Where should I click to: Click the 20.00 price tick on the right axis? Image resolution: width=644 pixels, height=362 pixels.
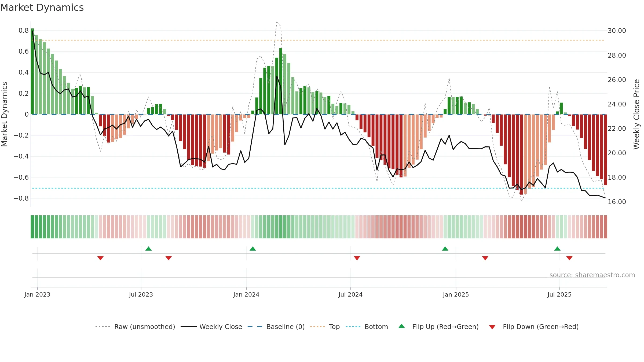(x=617, y=153)
